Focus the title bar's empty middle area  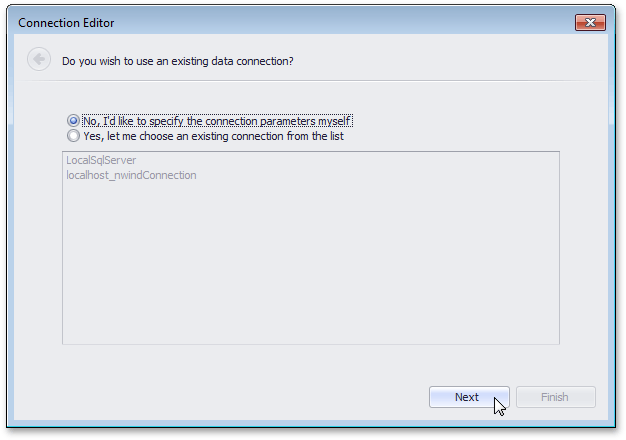(x=343, y=23)
